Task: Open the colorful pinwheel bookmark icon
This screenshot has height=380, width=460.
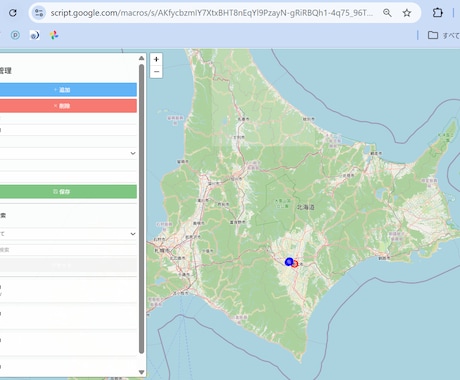Action: (54, 35)
